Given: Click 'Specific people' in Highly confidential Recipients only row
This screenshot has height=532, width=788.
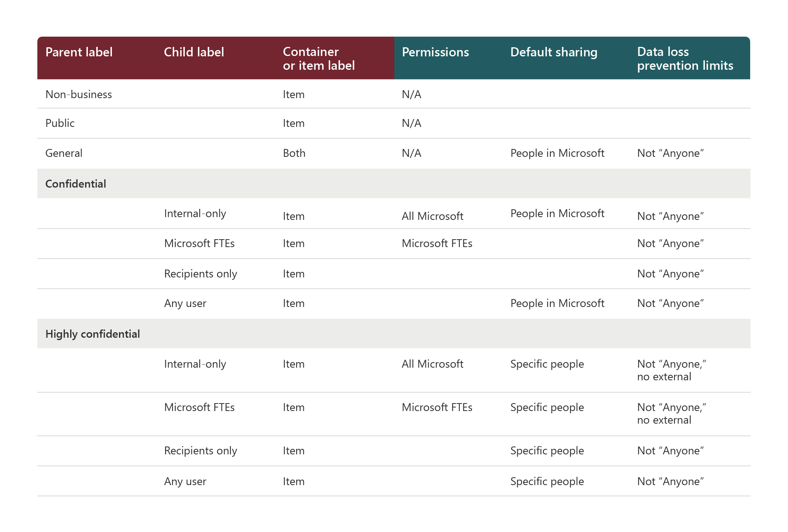Looking at the screenshot, I should click(547, 451).
